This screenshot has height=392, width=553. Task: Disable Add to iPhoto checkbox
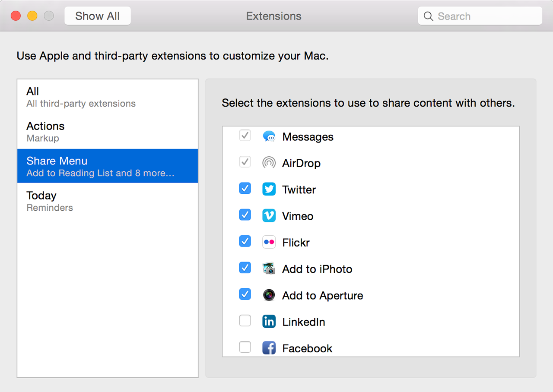(245, 268)
